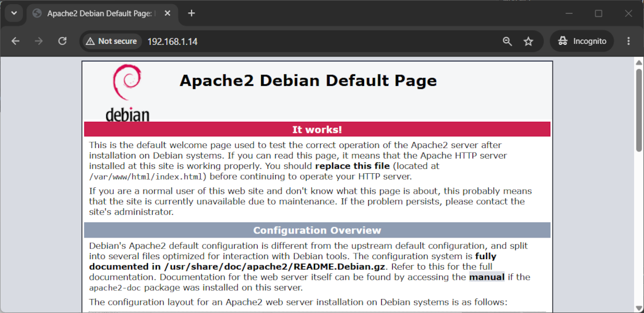Bookmark this page with the star icon
This screenshot has width=644, height=313.
[x=528, y=41]
